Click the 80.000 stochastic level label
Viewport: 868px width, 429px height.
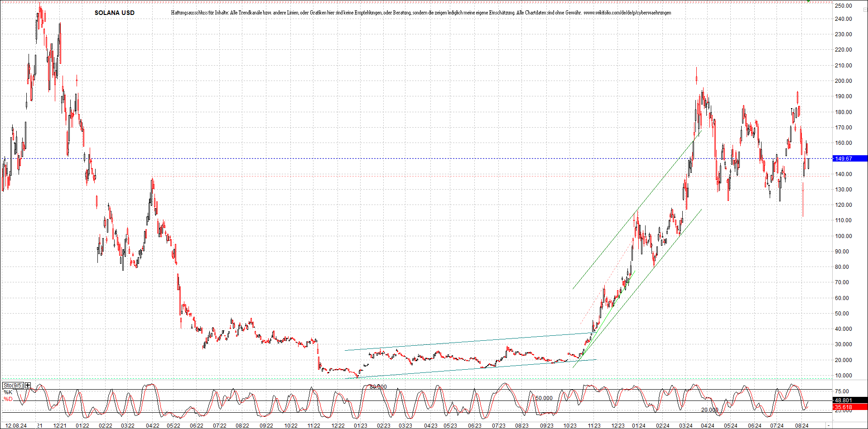tap(378, 387)
